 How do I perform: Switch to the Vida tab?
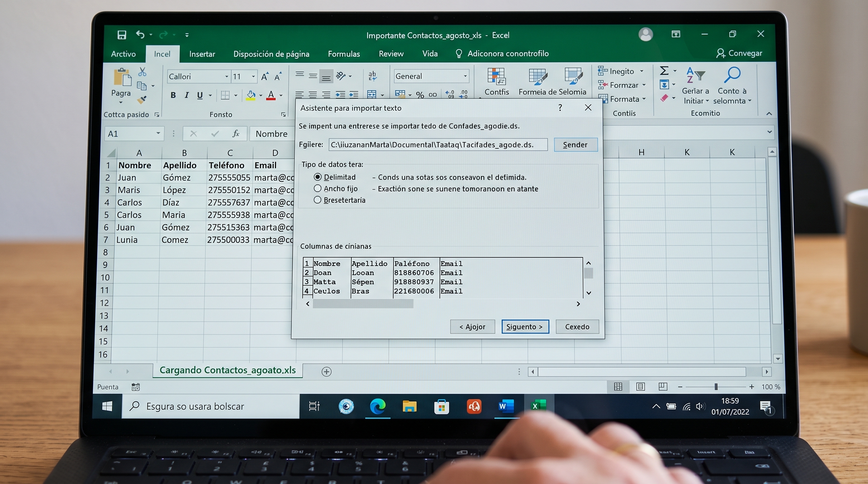tap(430, 54)
